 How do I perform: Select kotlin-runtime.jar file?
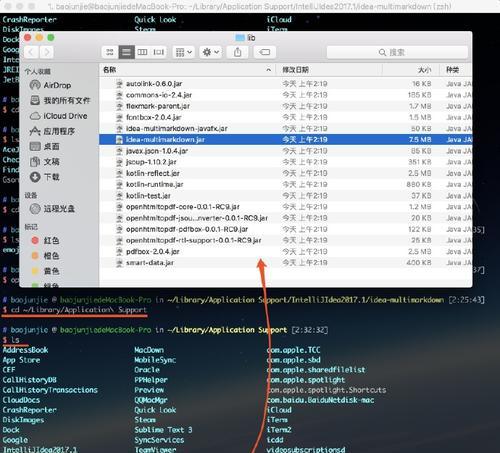click(x=285, y=184)
